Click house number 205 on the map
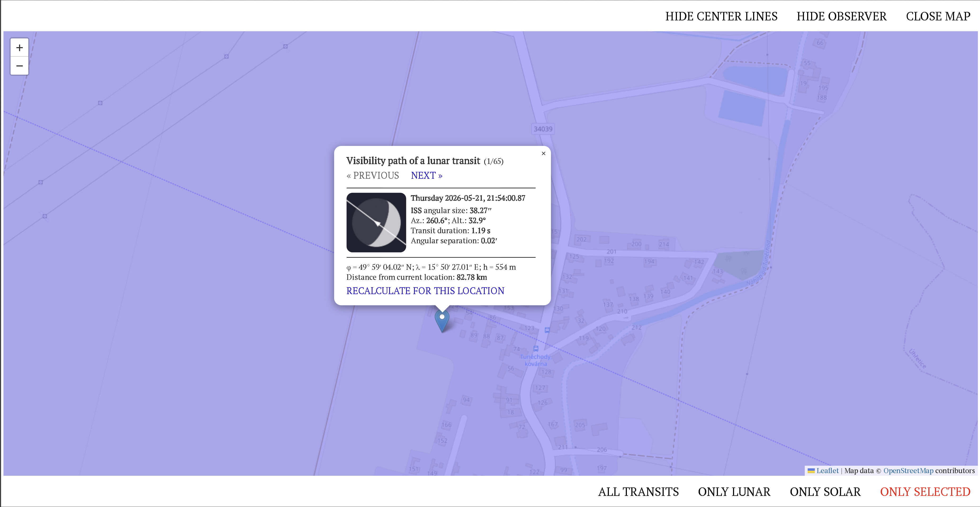980x507 pixels. pyautogui.click(x=580, y=425)
